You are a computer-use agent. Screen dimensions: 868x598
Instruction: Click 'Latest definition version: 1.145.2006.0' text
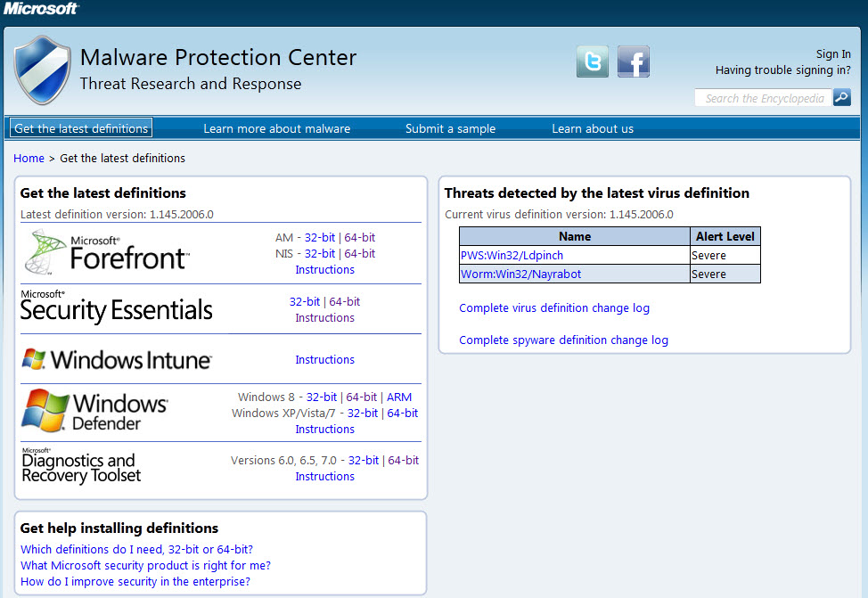pyautogui.click(x=117, y=214)
